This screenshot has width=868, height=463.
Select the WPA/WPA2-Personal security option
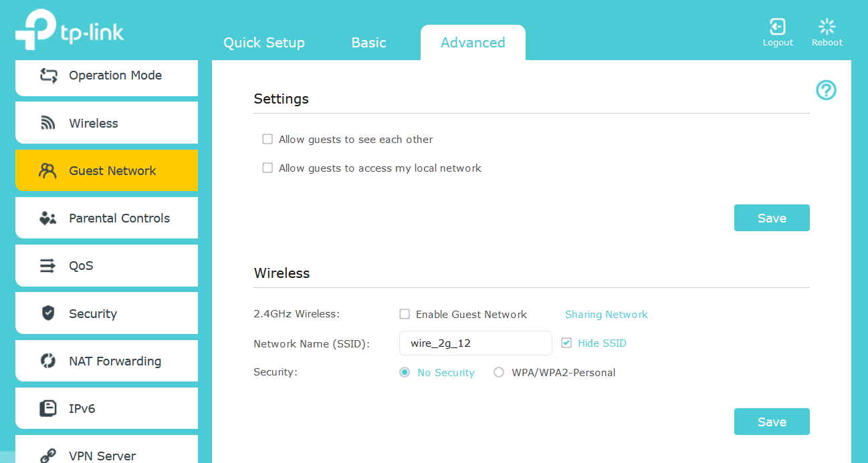499,373
